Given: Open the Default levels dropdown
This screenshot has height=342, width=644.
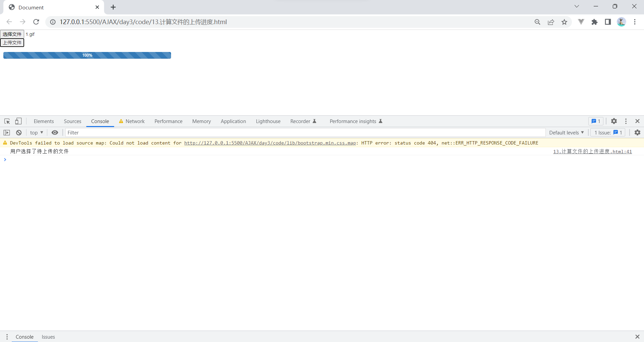Looking at the screenshot, I should (566, 132).
